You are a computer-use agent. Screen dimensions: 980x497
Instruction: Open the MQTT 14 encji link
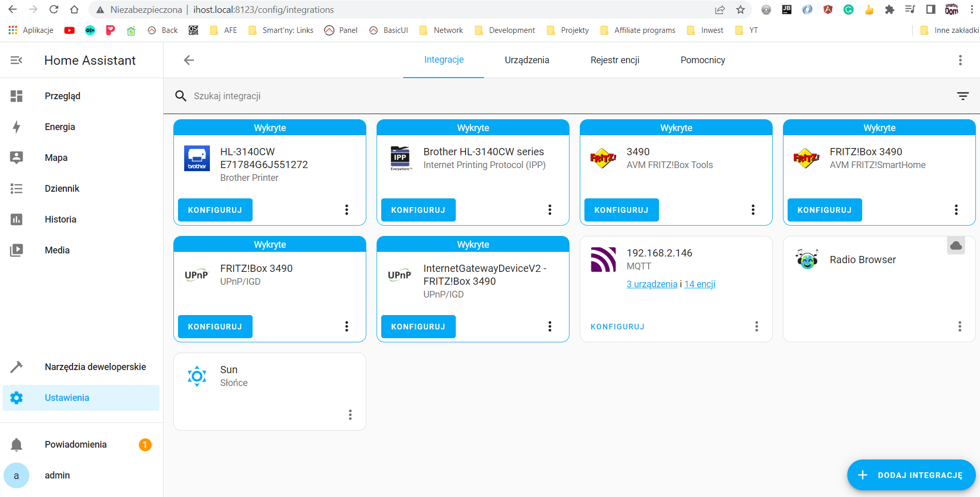pos(700,284)
